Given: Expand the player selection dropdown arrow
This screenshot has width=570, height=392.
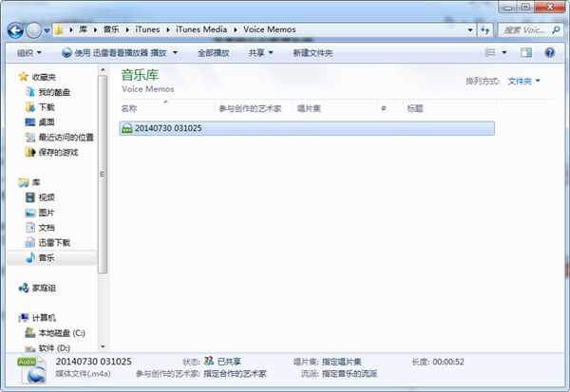Looking at the screenshot, I should (x=175, y=53).
